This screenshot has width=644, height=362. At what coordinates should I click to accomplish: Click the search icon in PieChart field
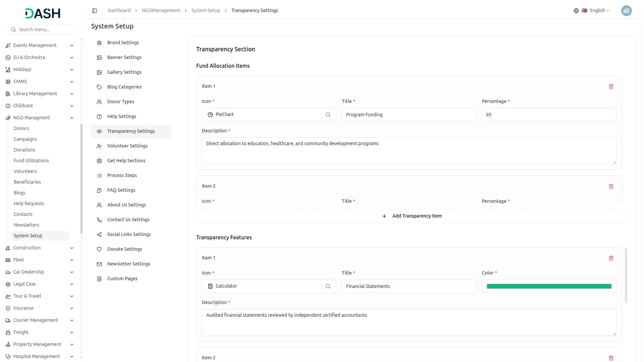coord(328,115)
